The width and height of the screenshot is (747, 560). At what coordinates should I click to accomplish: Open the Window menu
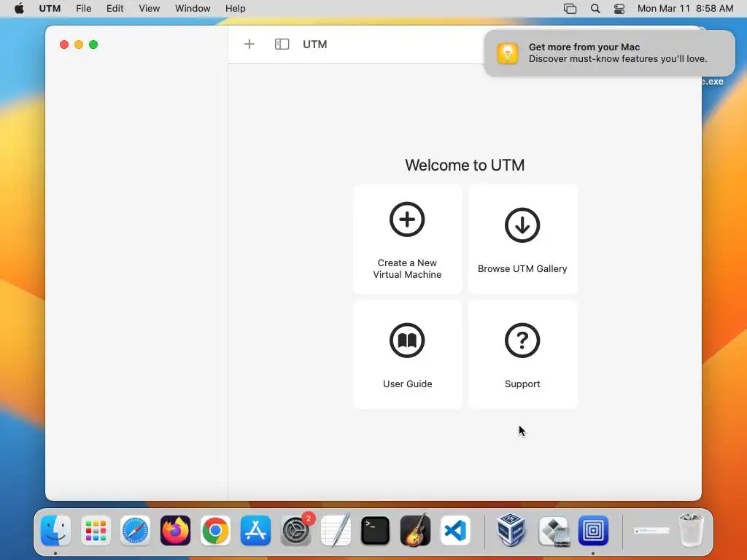pyautogui.click(x=193, y=9)
